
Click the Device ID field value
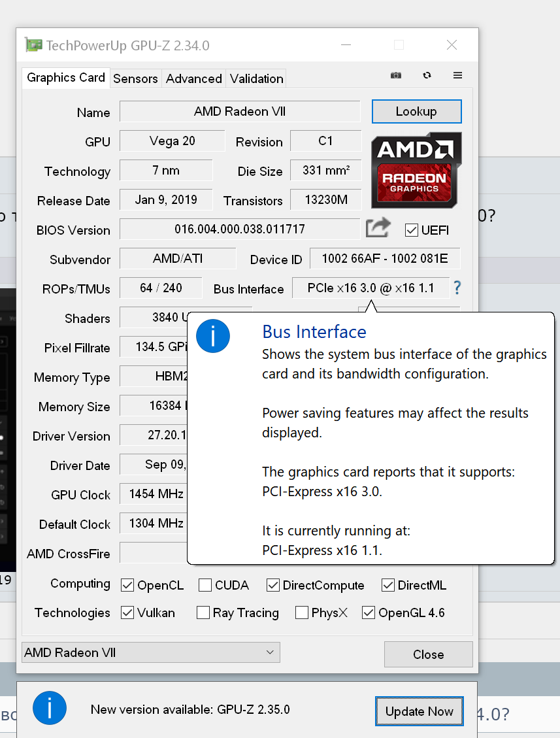coord(385,258)
